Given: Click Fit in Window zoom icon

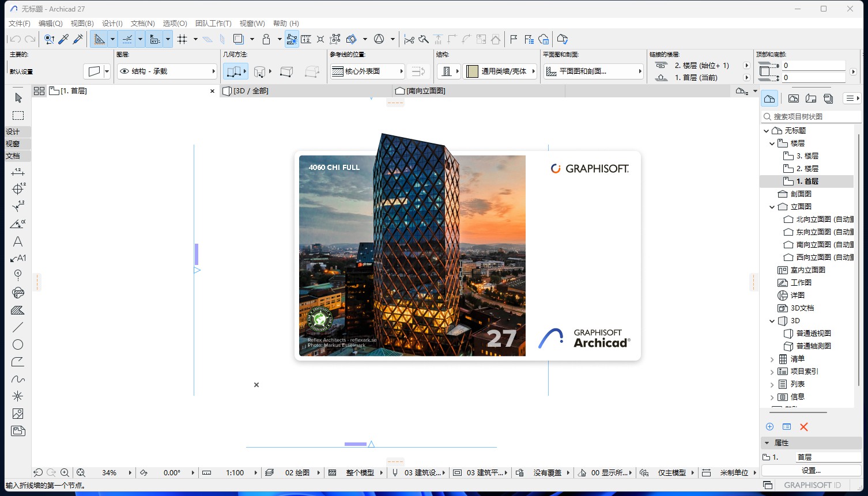Looking at the screenshot, I should pos(81,472).
